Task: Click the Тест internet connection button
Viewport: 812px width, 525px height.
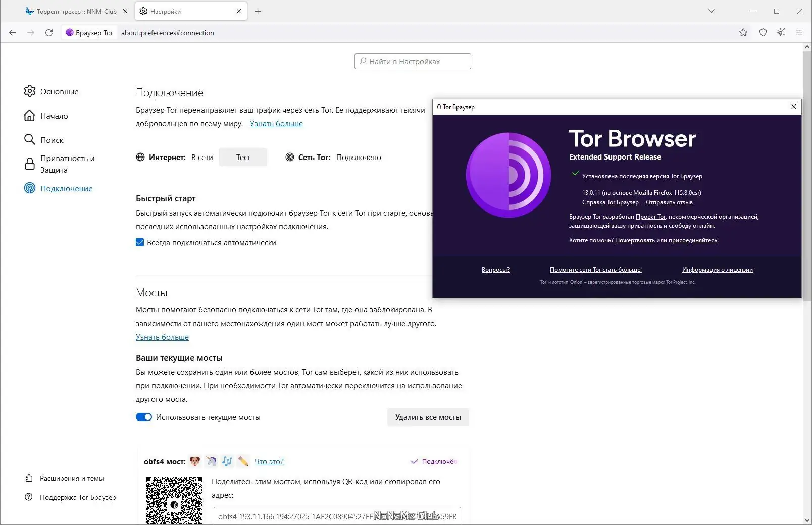Action: tap(243, 157)
